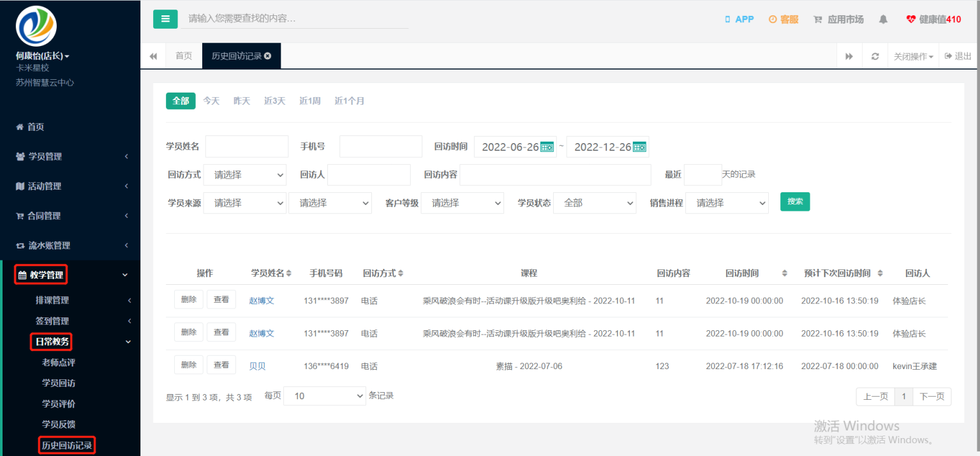Expand 流水账管理 in the sidebar

(x=70, y=245)
